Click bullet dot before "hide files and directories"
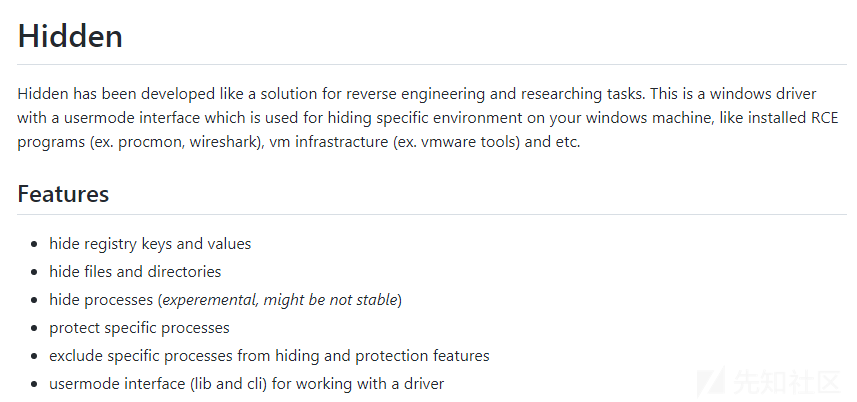 point(35,272)
